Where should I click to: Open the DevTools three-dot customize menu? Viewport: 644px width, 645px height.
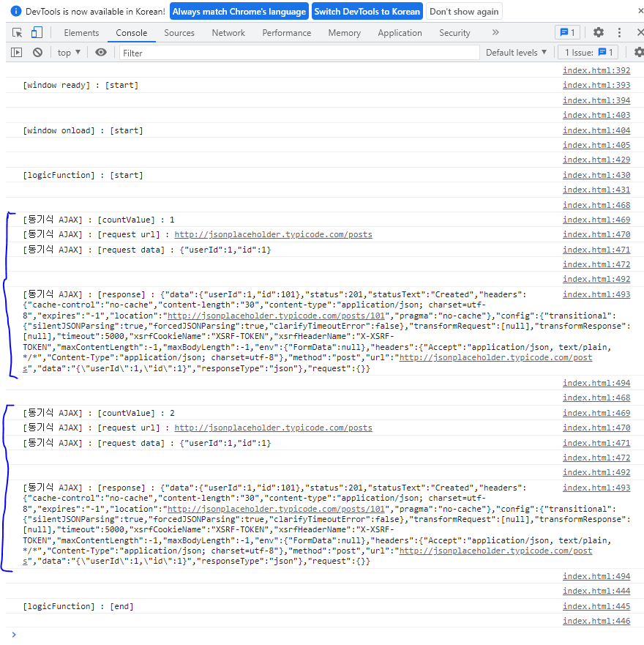[619, 32]
